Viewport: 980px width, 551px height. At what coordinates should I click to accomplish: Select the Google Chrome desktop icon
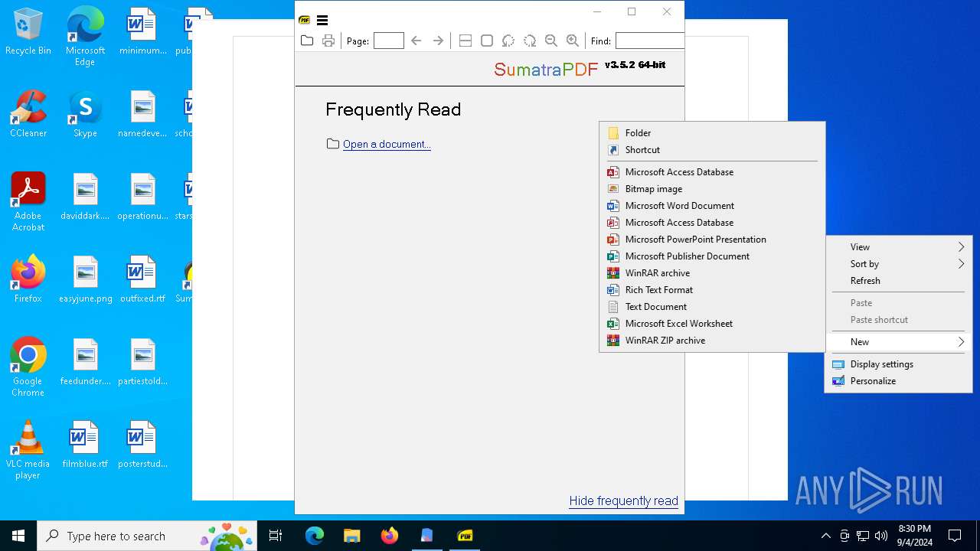tap(28, 367)
